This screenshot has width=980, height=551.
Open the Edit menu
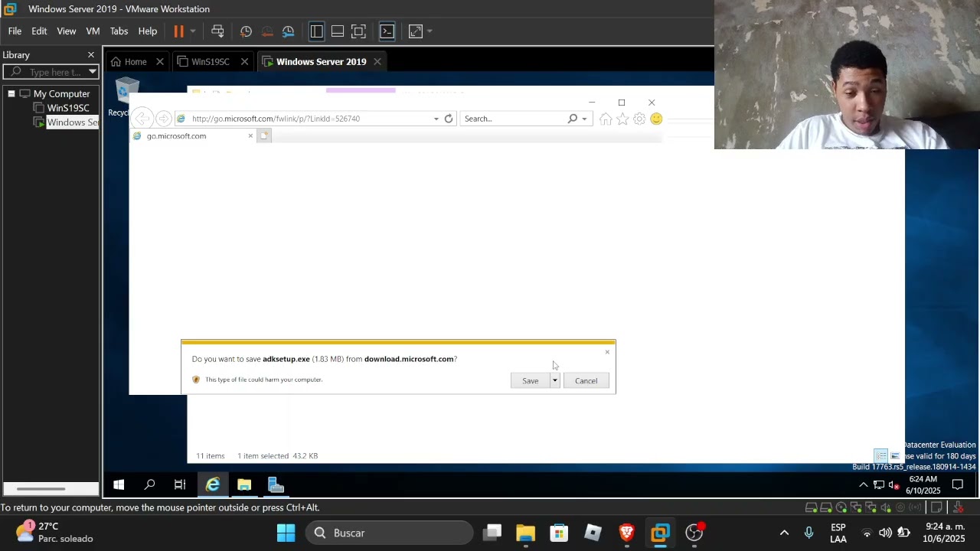(x=39, y=31)
